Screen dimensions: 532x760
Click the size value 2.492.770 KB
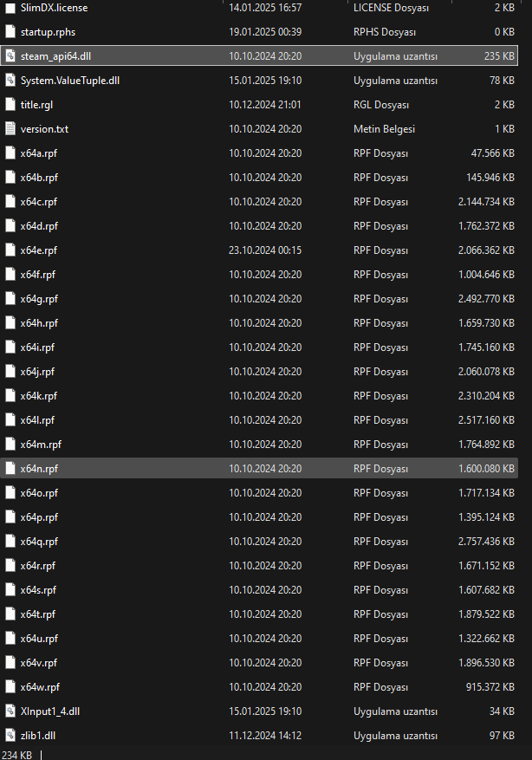pyautogui.click(x=486, y=299)
